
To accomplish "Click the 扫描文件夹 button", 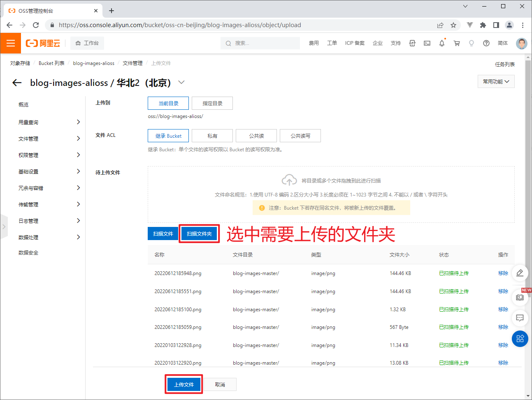I will [x=199, y=234].
